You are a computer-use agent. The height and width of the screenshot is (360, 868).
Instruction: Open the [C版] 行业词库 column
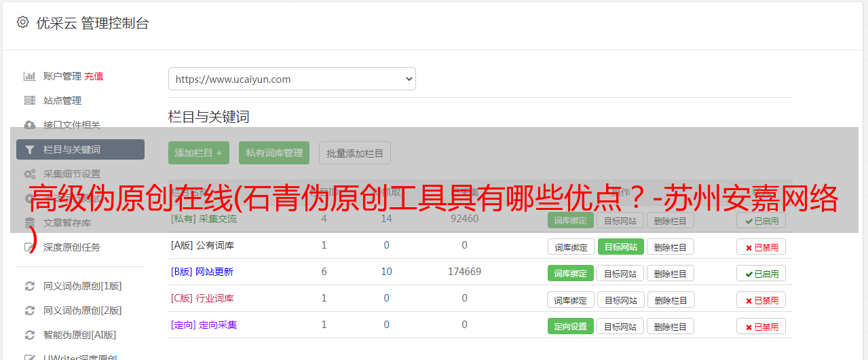click(202, 298)
